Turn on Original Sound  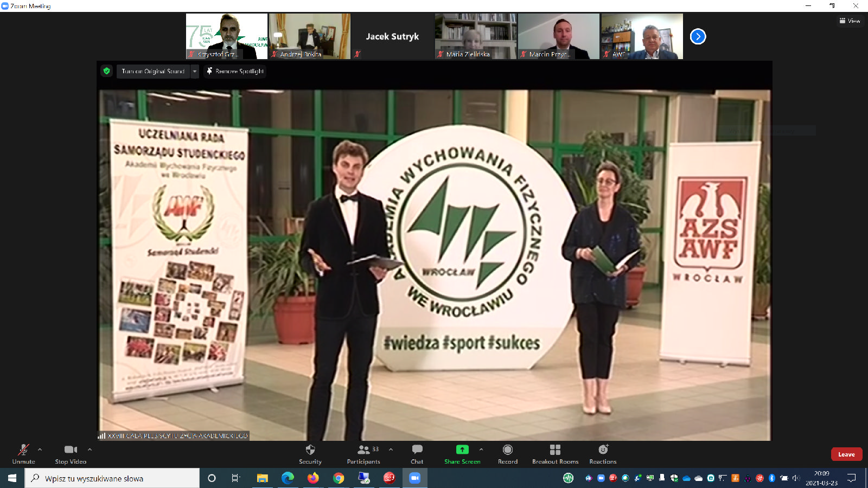pos(153,71)
